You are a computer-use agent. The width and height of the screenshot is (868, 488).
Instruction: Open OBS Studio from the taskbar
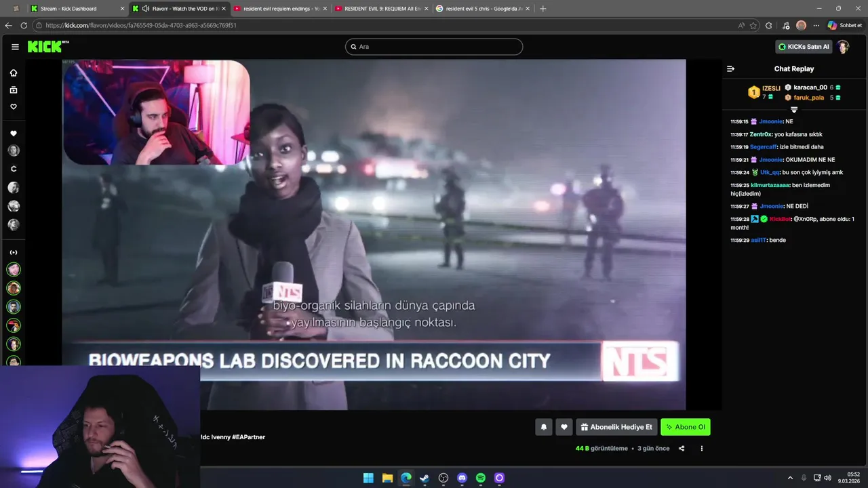443,478
